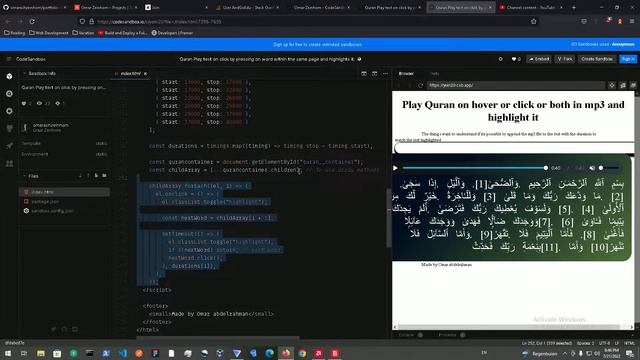Click the upload icon in Files header

coord(88,176)
